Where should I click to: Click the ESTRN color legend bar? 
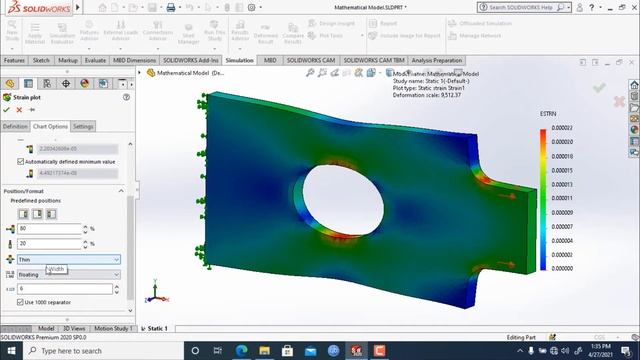543,199
